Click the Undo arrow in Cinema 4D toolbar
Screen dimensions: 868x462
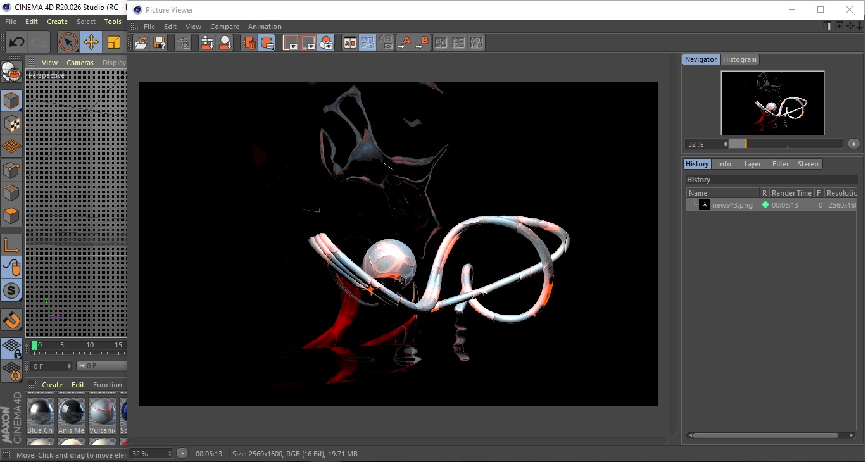pos(16,42)
